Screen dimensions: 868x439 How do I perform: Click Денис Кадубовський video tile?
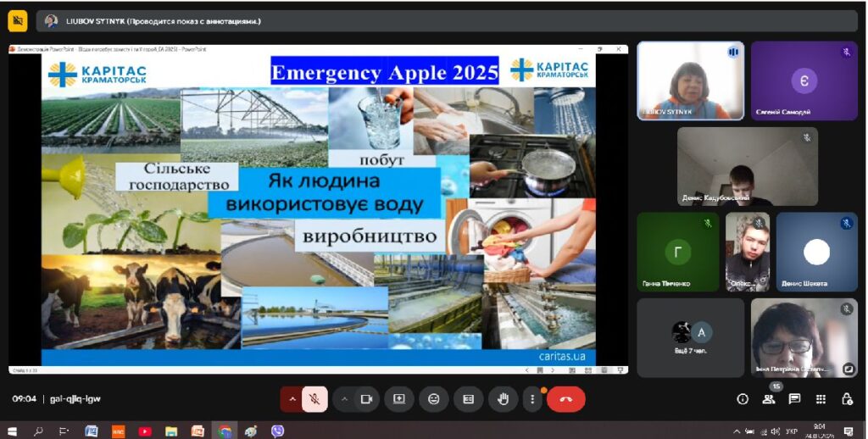click(x=747, y=166)
